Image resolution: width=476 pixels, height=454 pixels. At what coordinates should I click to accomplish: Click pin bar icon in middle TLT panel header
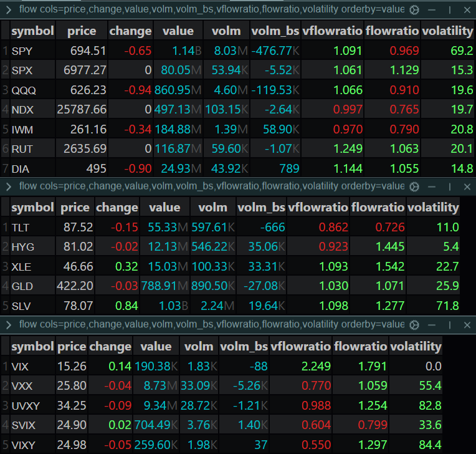[450, 186]
